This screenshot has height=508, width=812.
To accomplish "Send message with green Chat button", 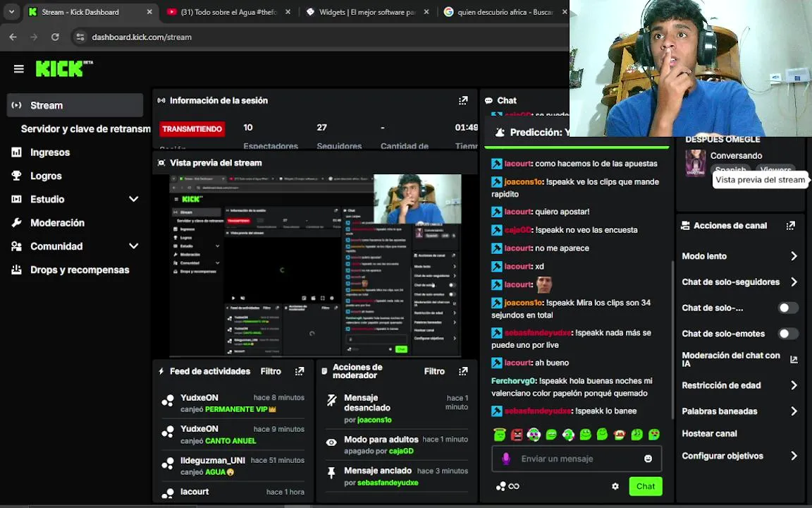I will [645, 486].
